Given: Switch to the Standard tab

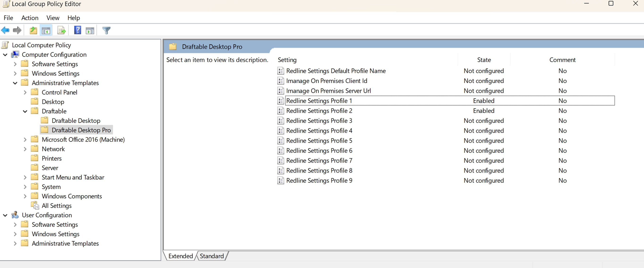Looking at the screenshot, I should coord(212,256).
